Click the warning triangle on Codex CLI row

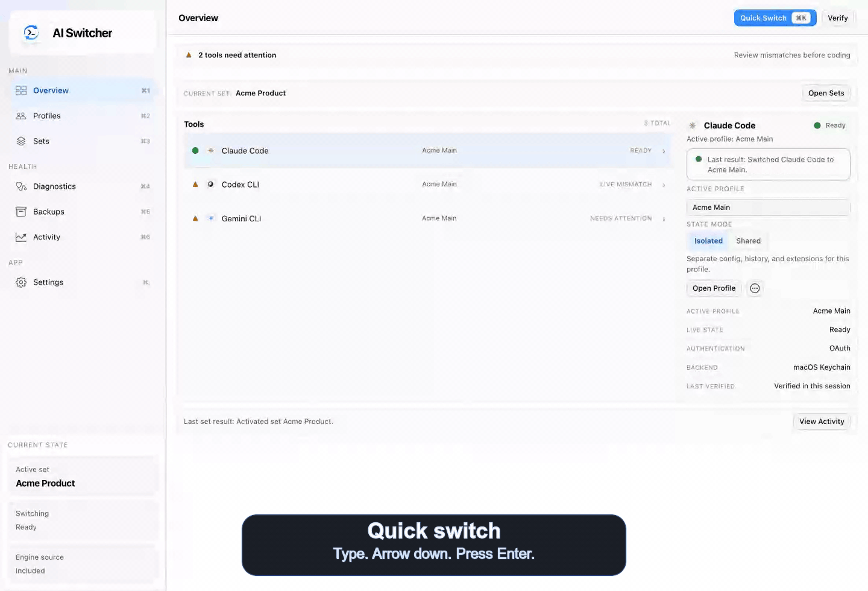pos(195,185)
